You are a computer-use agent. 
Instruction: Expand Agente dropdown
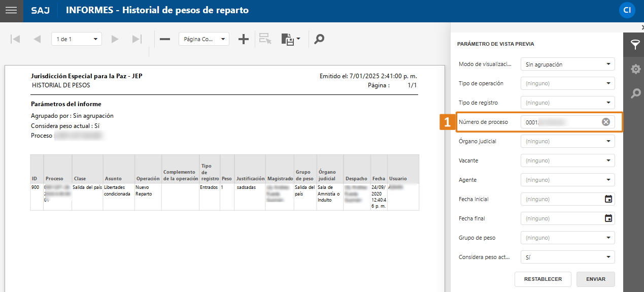(x=568, y=180)
